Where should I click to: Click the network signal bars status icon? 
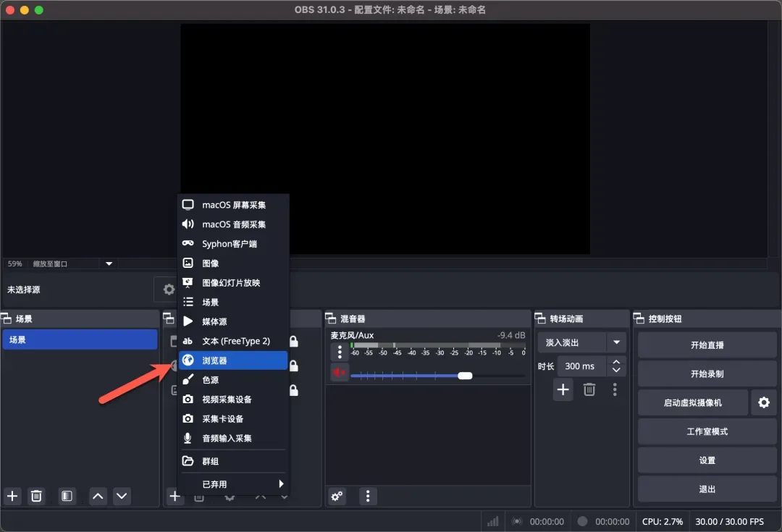[x=493, y=522]
